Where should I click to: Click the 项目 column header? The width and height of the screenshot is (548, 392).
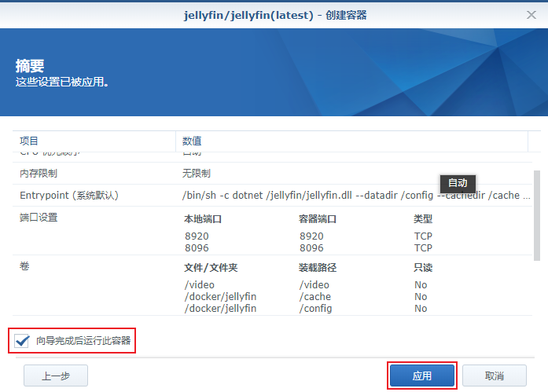(29, 141)
